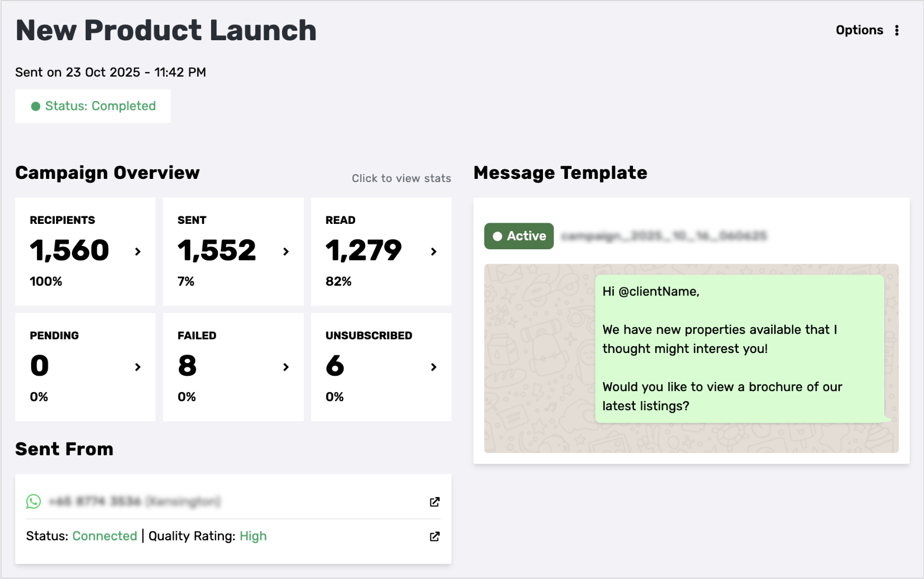Open external link beside the phone number
This screenshot has height=579, width=924.
[x=434, y=502]
